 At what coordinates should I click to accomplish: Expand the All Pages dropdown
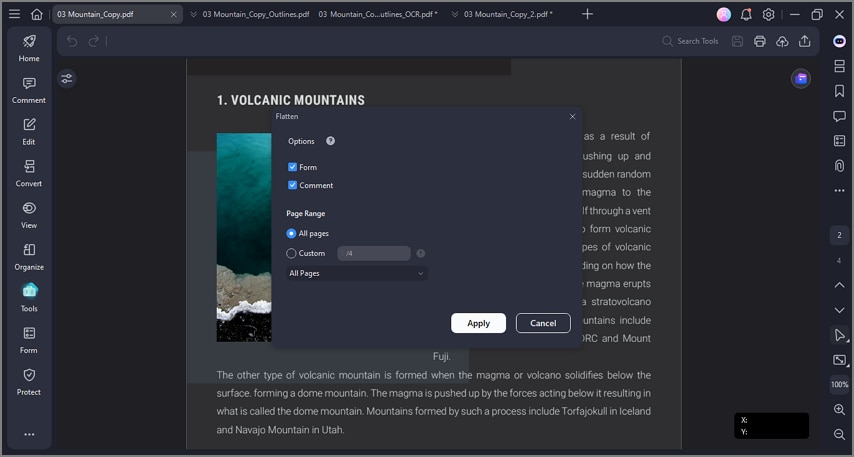pos(357,273)
